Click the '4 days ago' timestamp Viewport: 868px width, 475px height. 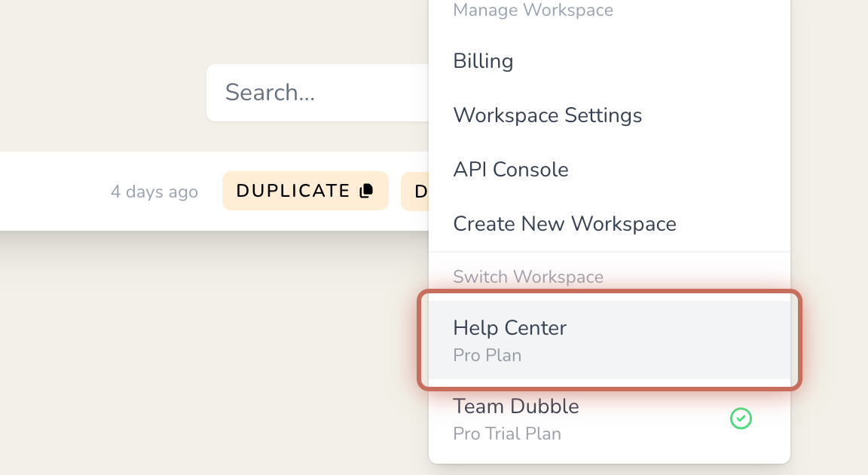154,192
